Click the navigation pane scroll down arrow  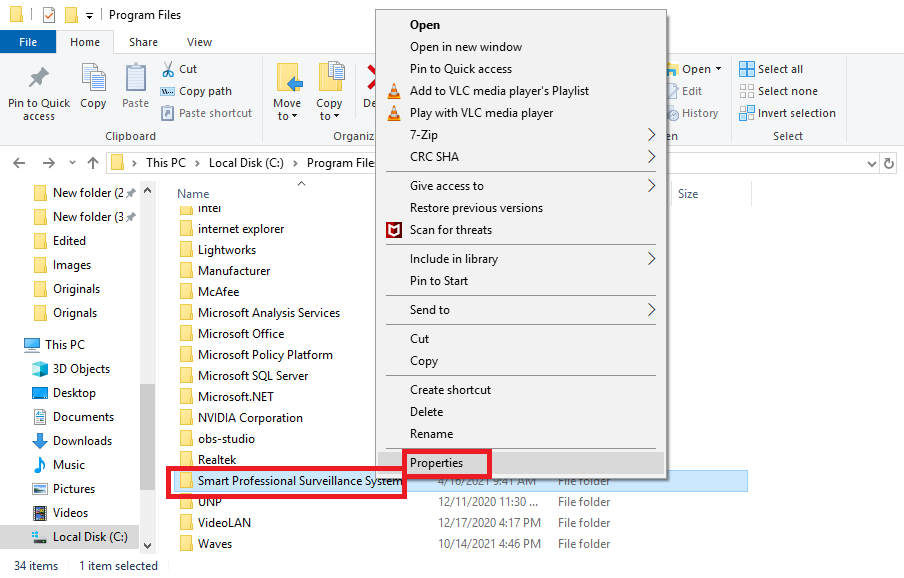[x=148, y=545]
